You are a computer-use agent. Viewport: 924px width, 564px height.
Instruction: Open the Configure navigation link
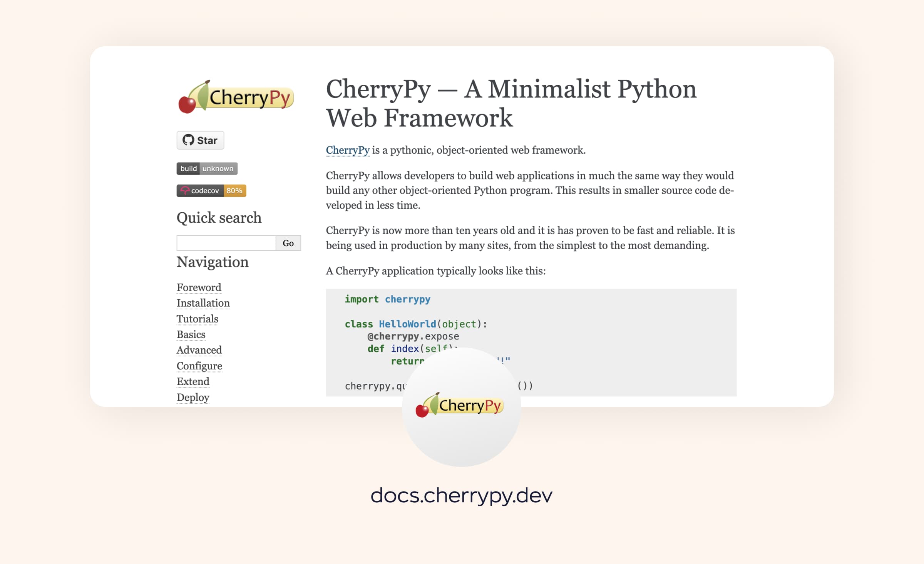pyautogui.click(x=199, y=366)
